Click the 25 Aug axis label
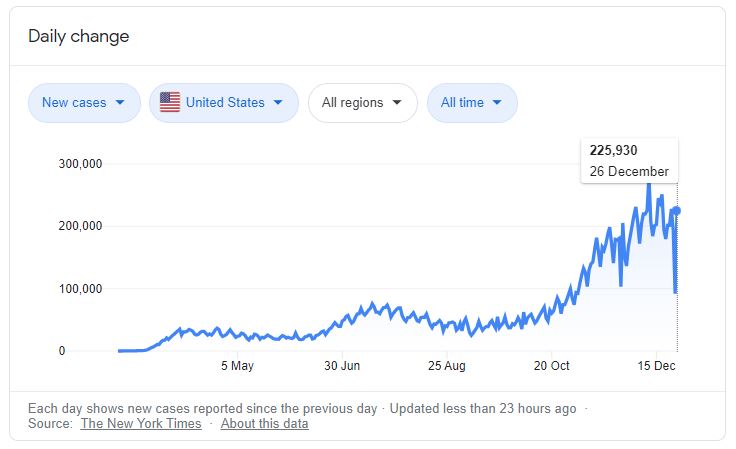The image size is (736, 449). click(446, 365)
